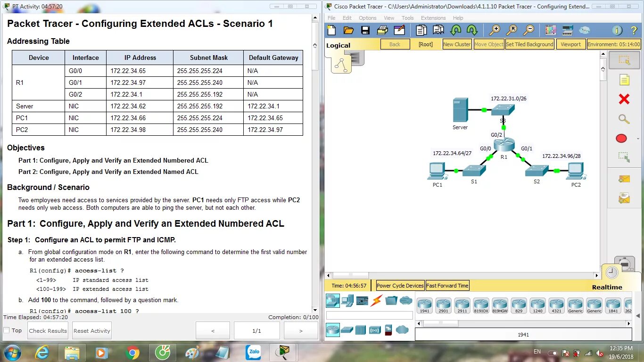
Task: Select Connections lightning bolt category
Action: click(376, 300)
